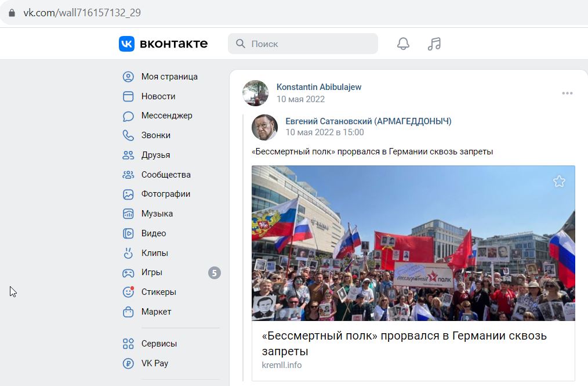Screen dimensions: 588x386
Task: Click the browser address bar lock icon
Action: point(12,13)
